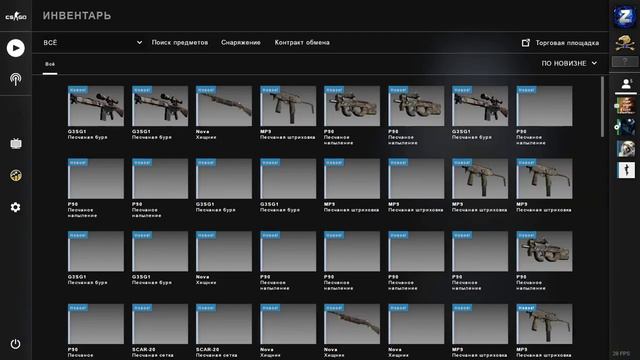640x360 pixels.
Task: Select the Всё sub-tab
Action: point(50,64)
